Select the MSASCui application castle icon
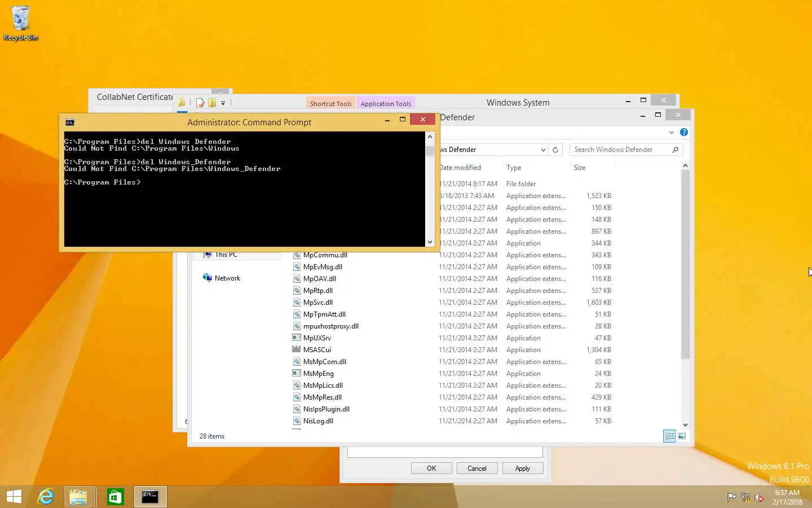This screenshot has width=812, height=508. click(297, 350)
